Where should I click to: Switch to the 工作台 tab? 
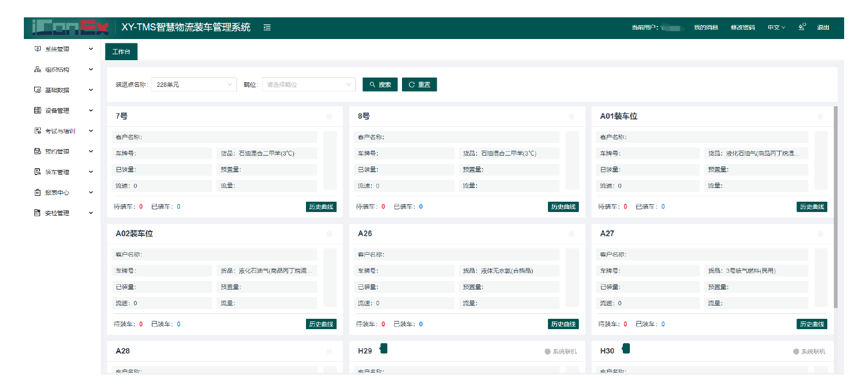point(121,52)
